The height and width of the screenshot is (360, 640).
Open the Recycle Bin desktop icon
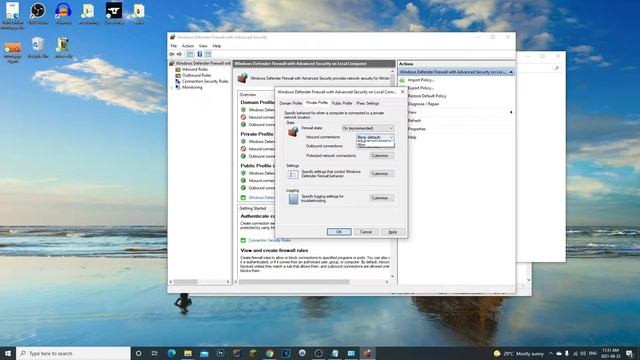click(x=38, y=47)
